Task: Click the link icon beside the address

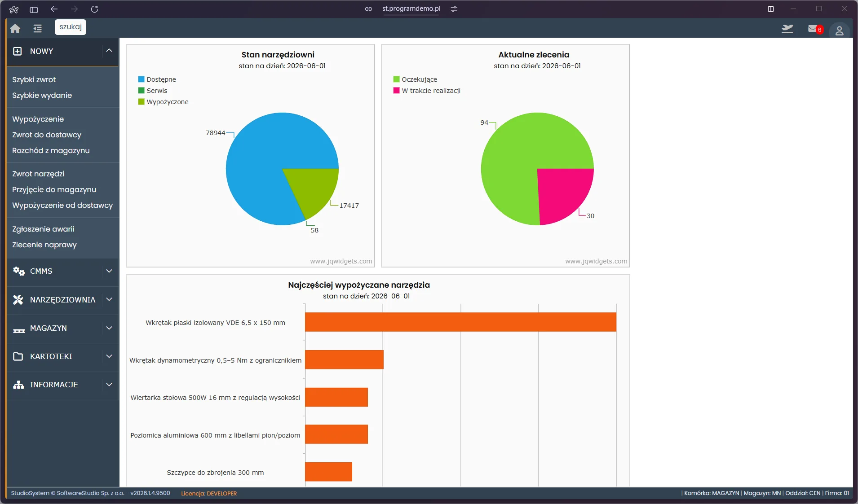Action: pos(368,9)
